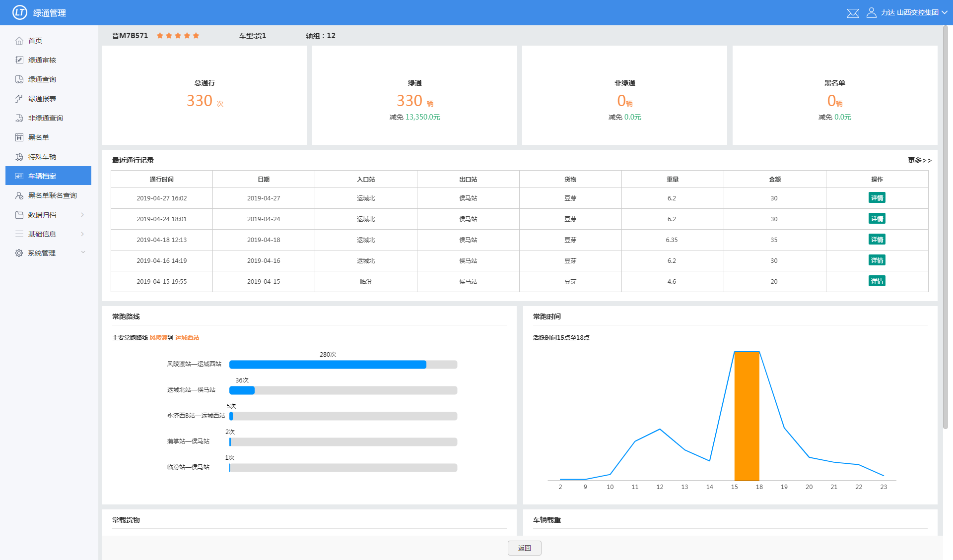Click the 减免 13,350.0元 value
The height and width of the screenshot is (560, 953).
point(423,117)
